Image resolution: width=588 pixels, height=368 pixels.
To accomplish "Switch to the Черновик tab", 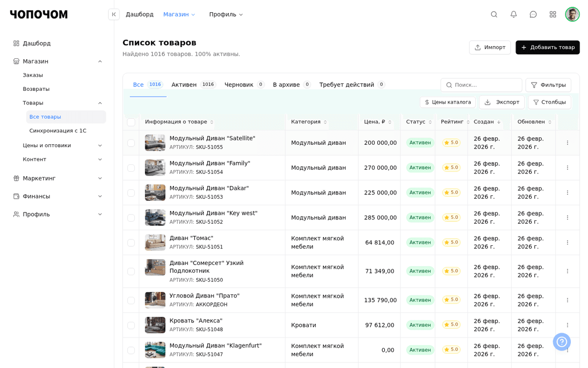I will pyautogui.click(x=245, y=84).
